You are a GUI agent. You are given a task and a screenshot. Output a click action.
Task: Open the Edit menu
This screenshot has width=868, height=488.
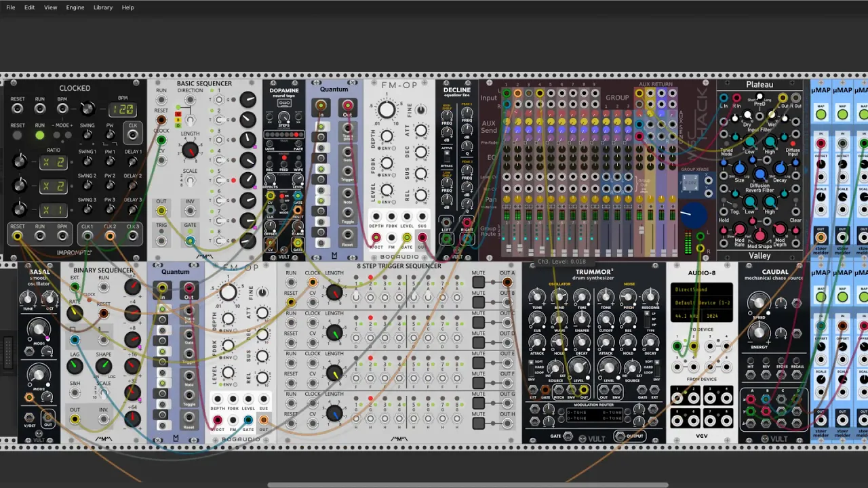29,7
